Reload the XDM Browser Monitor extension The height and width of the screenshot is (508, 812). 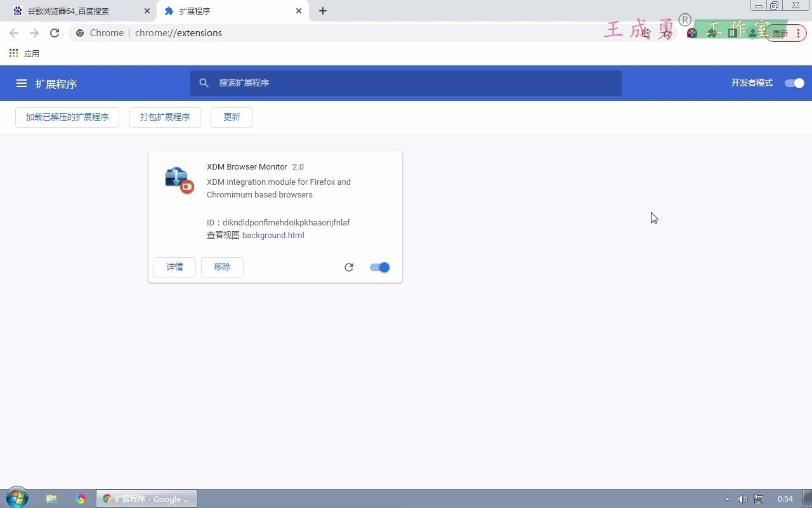[349, 267]
